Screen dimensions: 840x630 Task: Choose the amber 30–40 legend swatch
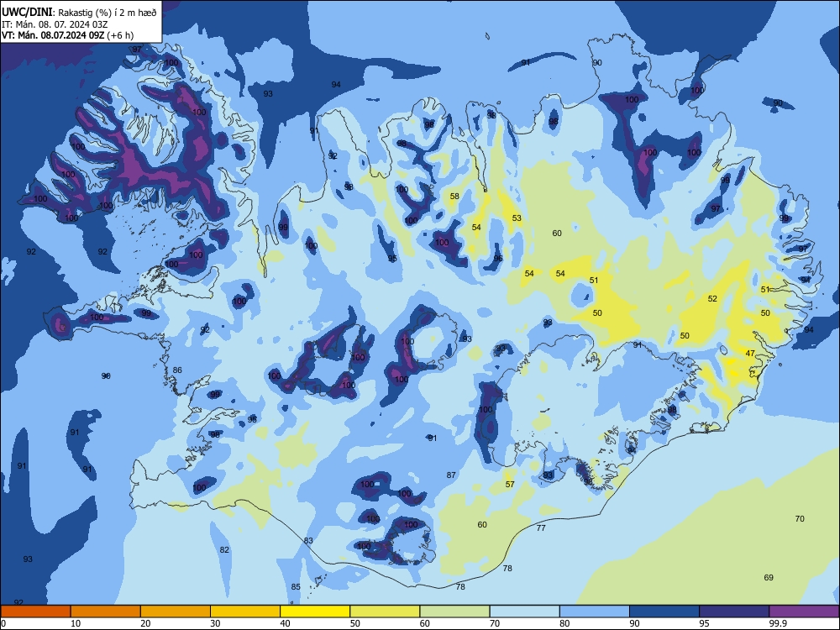tap(245, 612)
